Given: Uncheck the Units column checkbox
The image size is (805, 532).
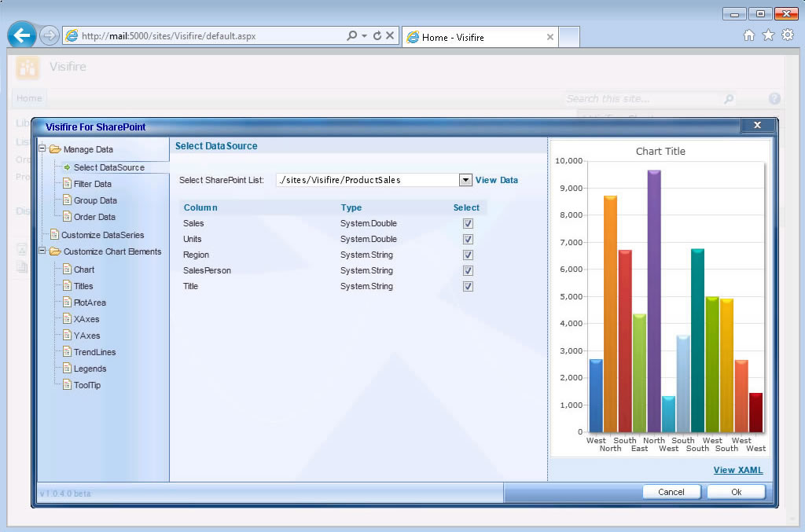Looking at the screenshot, I should 468,239.
